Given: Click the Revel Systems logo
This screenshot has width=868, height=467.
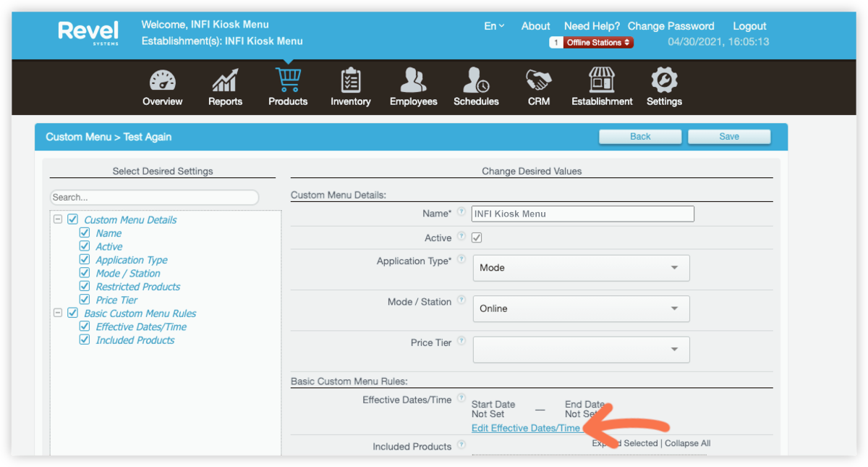Looking at the screenshot, I should click(x=89, y=33).
